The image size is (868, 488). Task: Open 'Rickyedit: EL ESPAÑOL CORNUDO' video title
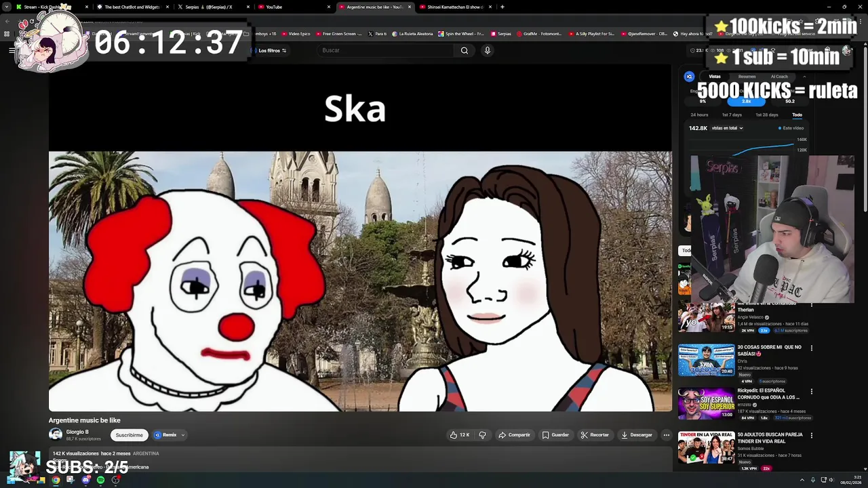[x=768, y=394]
